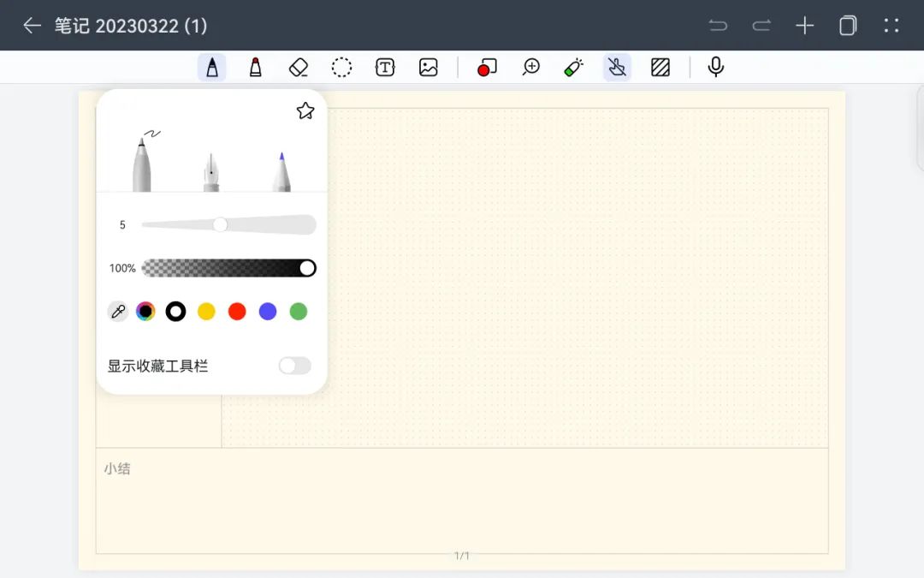Choose the blue-tipped pencil
Screen dimensions: 924x578
[281, 172]
